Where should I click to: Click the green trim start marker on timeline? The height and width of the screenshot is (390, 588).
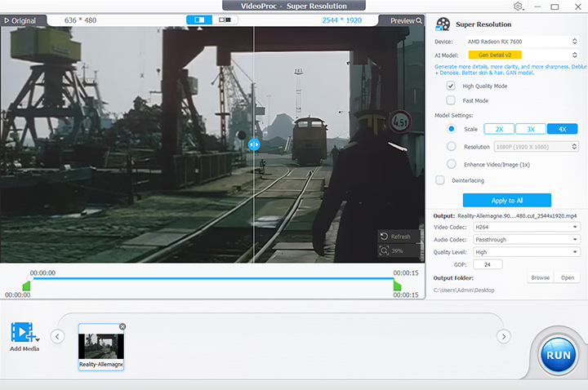(26, 286)
